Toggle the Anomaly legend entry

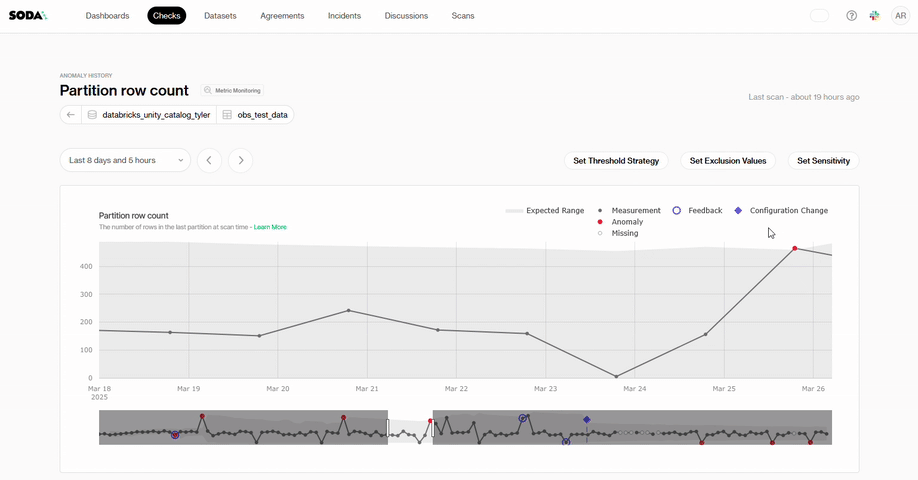click(626, 222)
